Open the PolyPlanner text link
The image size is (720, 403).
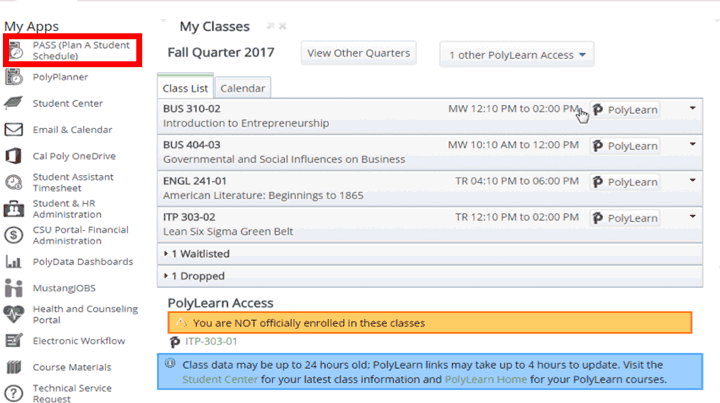pos(60,77)
